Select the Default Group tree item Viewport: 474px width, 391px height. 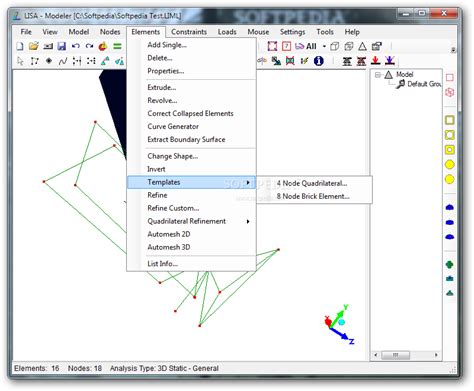point(424,84)
